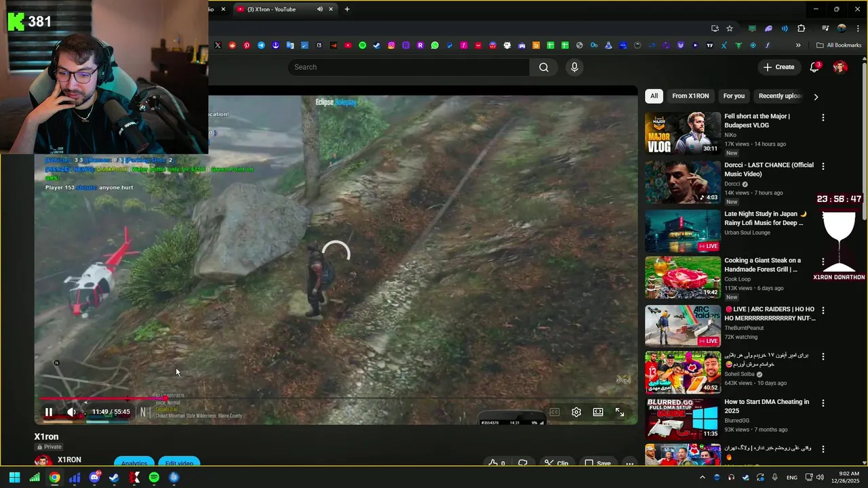
Task: Open the Telegram bookmark icon
Action: tap(261, 45)
